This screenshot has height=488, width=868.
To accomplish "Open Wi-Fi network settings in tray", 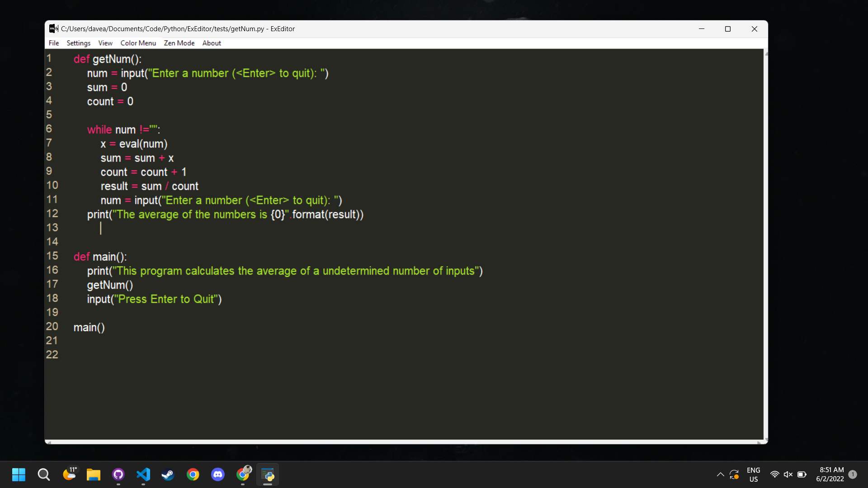I will [x=774, y=474].
